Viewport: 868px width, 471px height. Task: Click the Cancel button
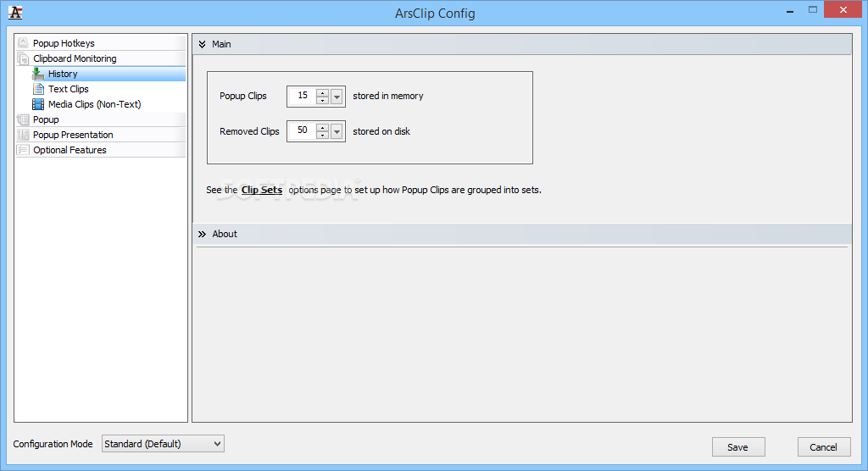[824, 447]
